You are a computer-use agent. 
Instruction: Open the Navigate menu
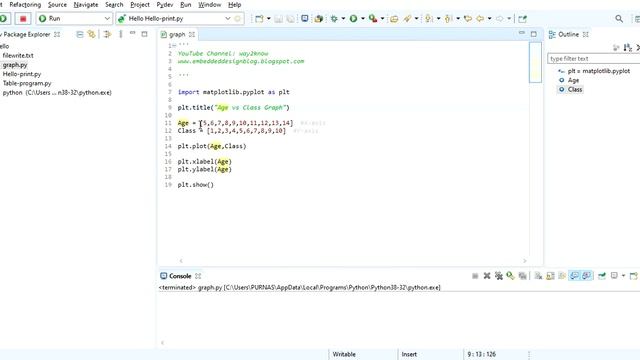pyautogui.click(x=86, y=5)
